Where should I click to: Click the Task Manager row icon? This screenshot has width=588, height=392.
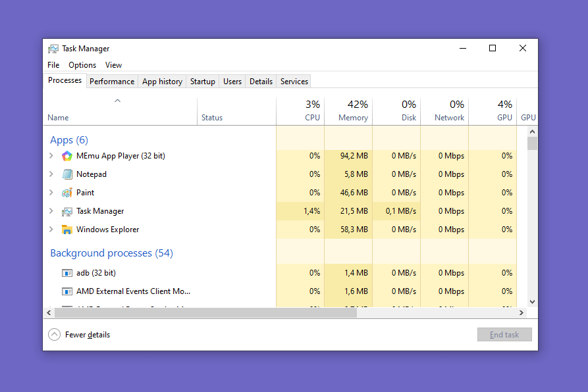[x=67, y=211]
